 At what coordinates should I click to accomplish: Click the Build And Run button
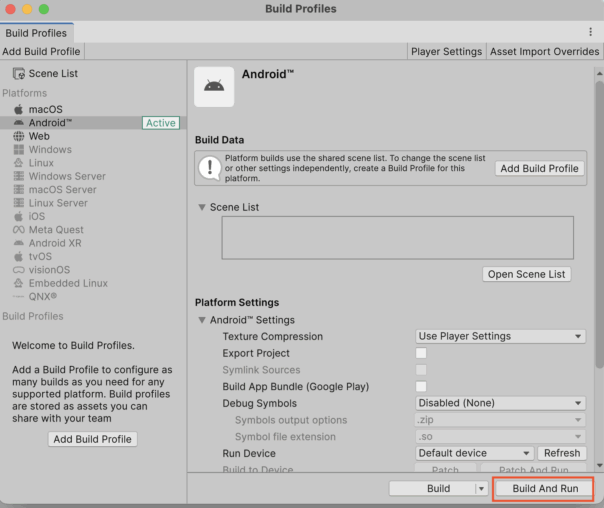pos(545,489)
